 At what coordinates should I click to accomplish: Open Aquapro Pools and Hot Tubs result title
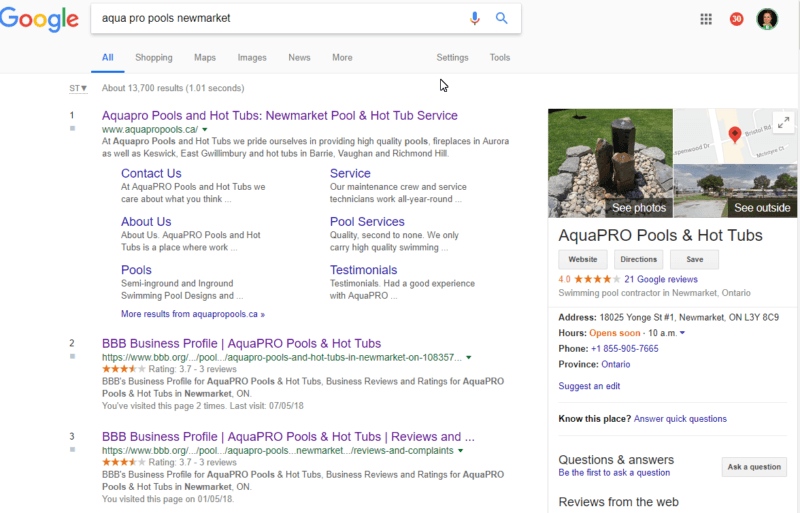coord(280,116)
